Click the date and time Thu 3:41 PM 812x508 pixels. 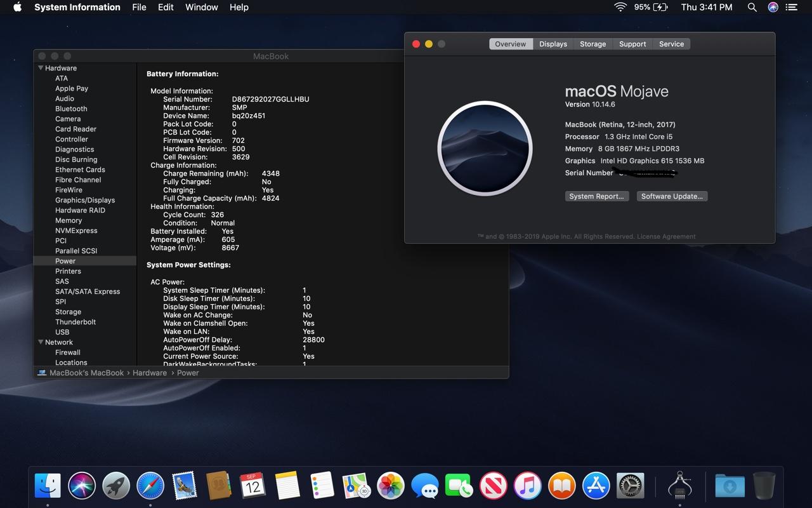707,7
